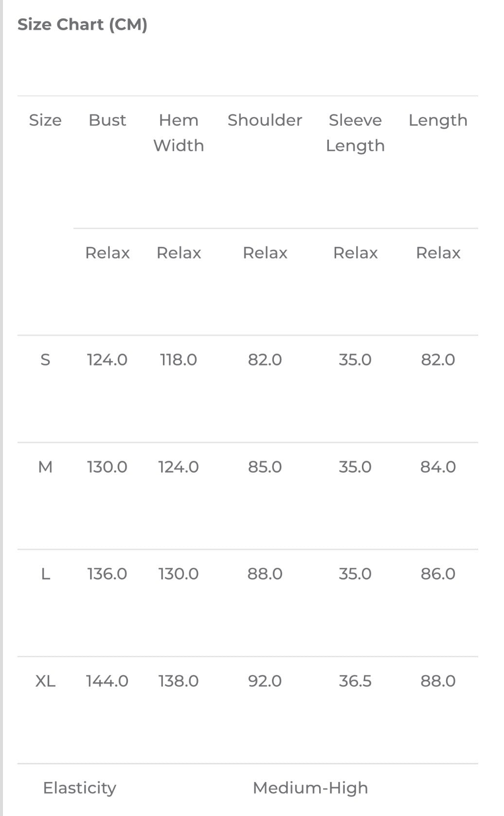The height and width of the screenshot is (816, 504).
Task: Click the Elasticity row label
Action: pos(79,788)
